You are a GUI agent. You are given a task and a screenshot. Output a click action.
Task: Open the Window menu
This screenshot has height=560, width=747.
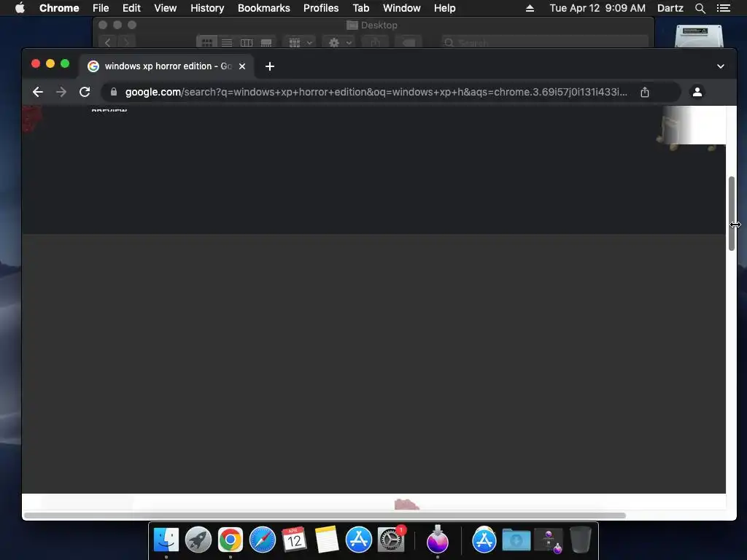click(402, 8)
